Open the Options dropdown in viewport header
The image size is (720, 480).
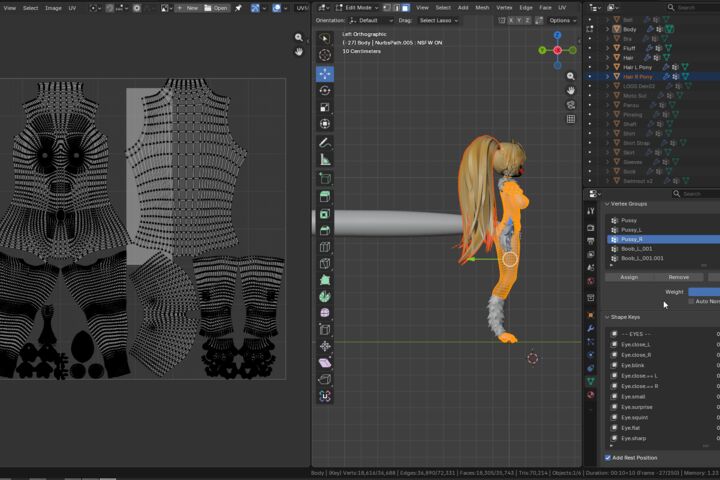[x=562, y=20]
